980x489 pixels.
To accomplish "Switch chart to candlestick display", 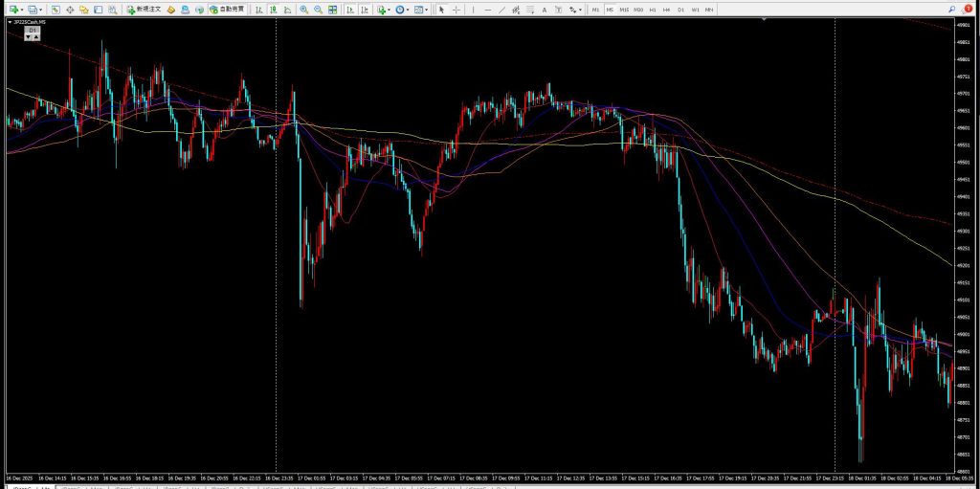I will 274,10.
